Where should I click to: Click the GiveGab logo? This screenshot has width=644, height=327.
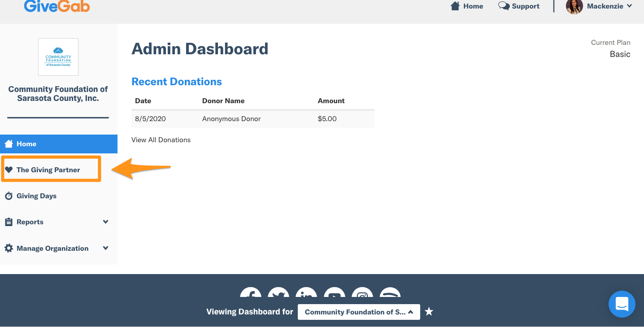(x=57, y=6)
